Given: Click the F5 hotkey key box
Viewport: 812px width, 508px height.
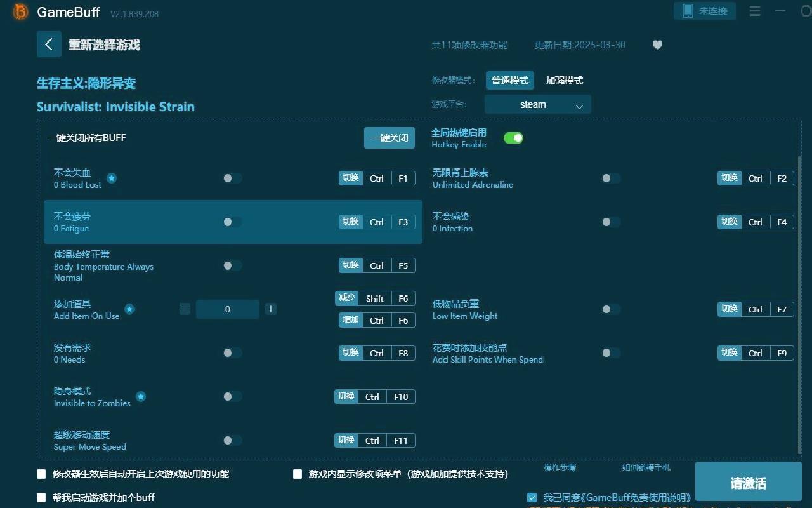Looking at the screenshot, I should [403, 265].
